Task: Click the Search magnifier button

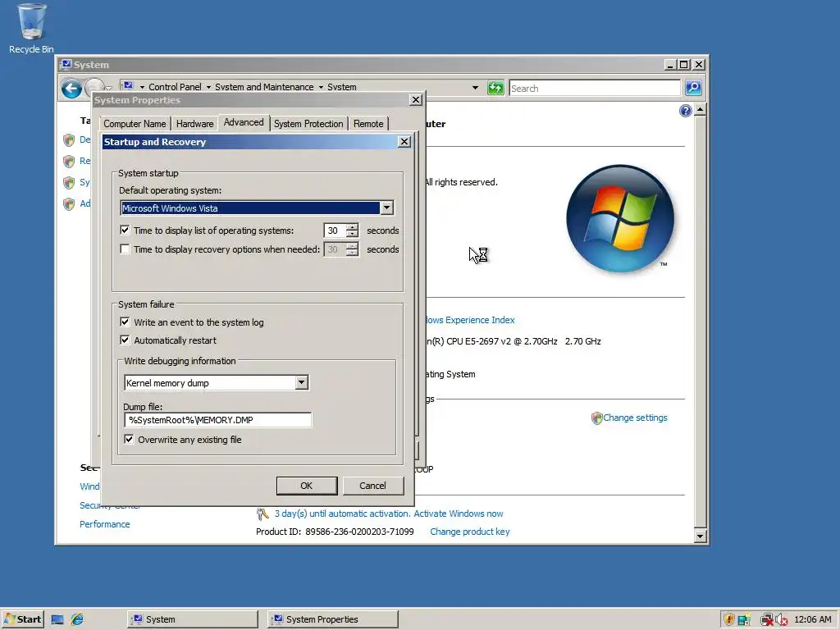Action: (693, 88)
